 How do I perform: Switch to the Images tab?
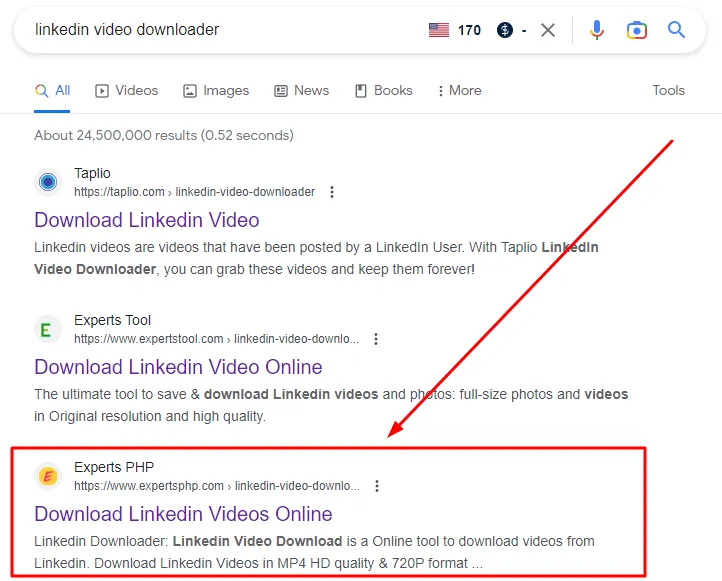[216, 90]
